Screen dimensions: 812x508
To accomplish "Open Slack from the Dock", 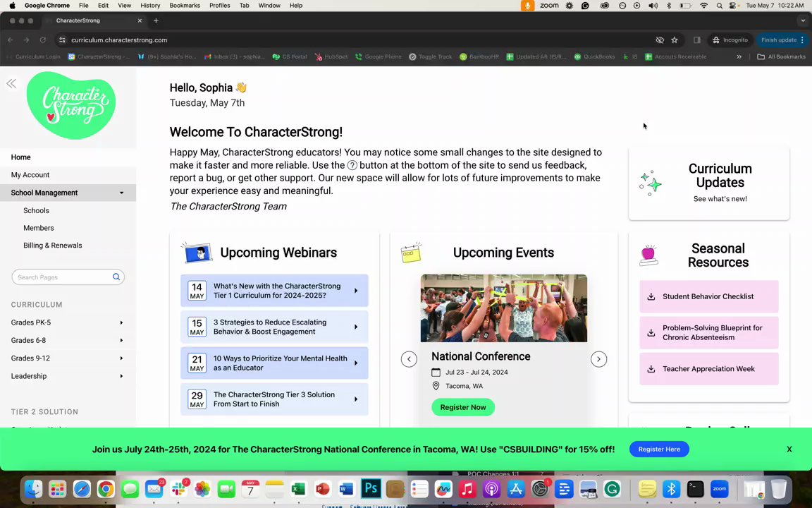I will pos(178,488).
